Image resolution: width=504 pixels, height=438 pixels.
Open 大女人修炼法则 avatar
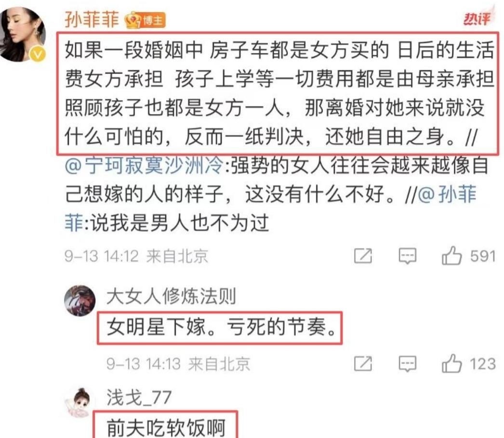pyautogui.click(x=80, y=301)
